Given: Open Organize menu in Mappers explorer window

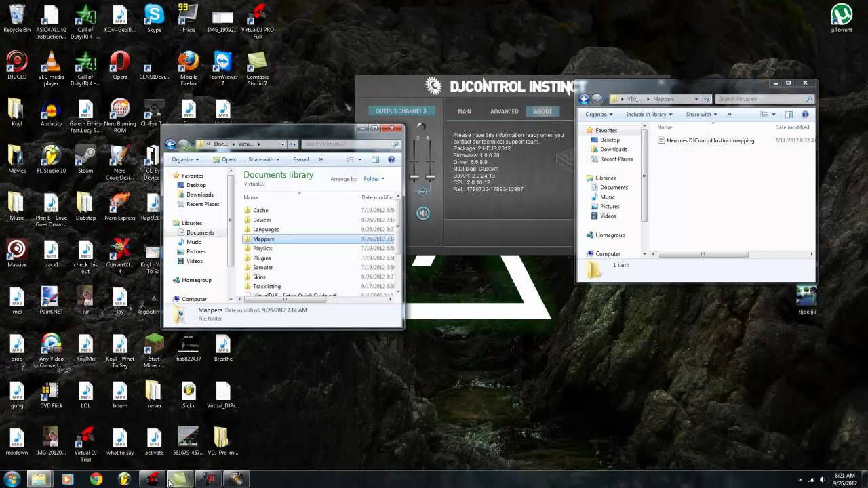Looking at the screenshot, I should pyautogui.click(x=599, y=115).
